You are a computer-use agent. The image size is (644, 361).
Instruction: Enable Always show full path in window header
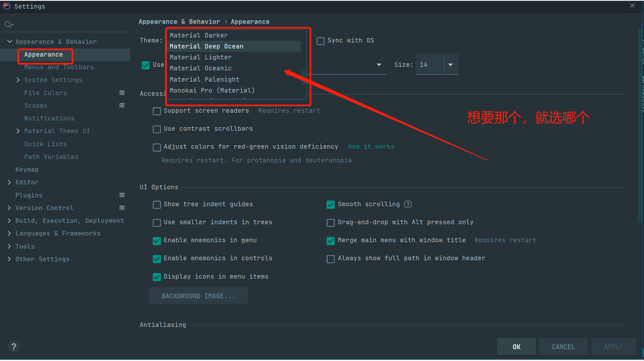pos(330,259)
